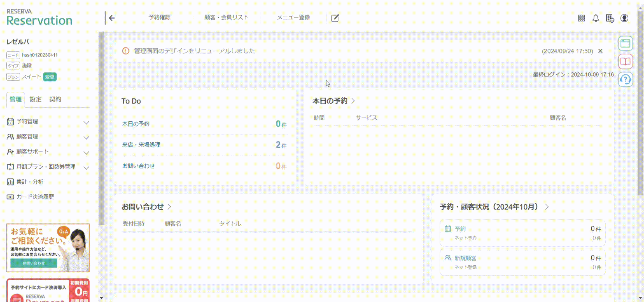Open 予約確認 in top navigation
644x302 pixels.
click(159, 17)
